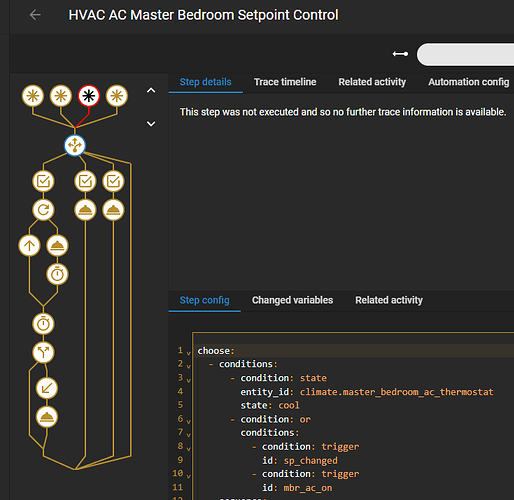Select the red highlighted trigger node

click(89, 96)
